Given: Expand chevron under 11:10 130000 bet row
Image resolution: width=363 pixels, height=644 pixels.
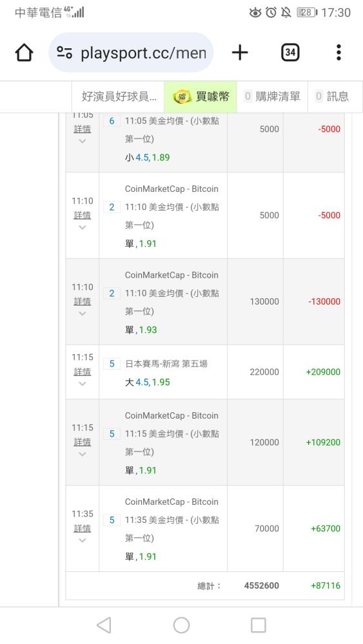Looking at the screenshot, I should coord(83,314).
